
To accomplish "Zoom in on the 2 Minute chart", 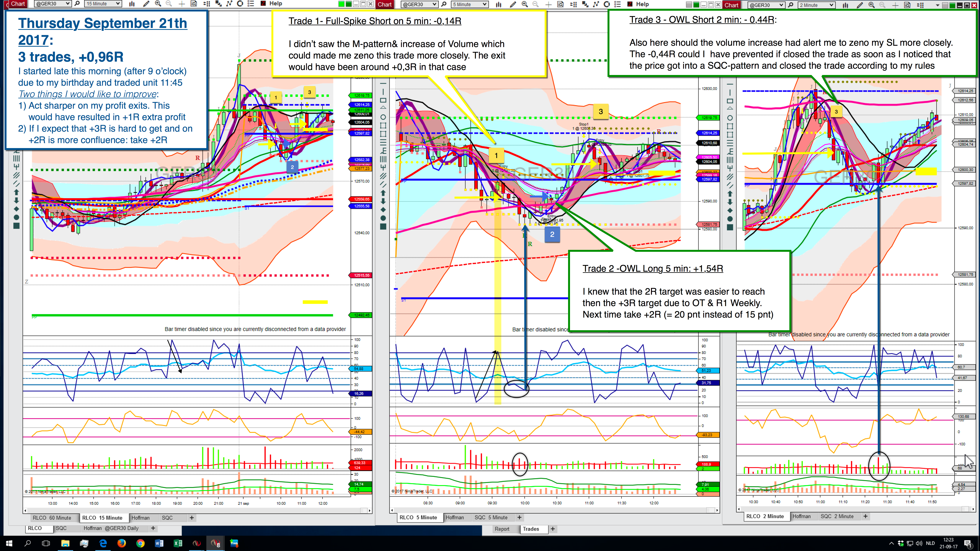I will pyautogui.click(x=872, y=5).
